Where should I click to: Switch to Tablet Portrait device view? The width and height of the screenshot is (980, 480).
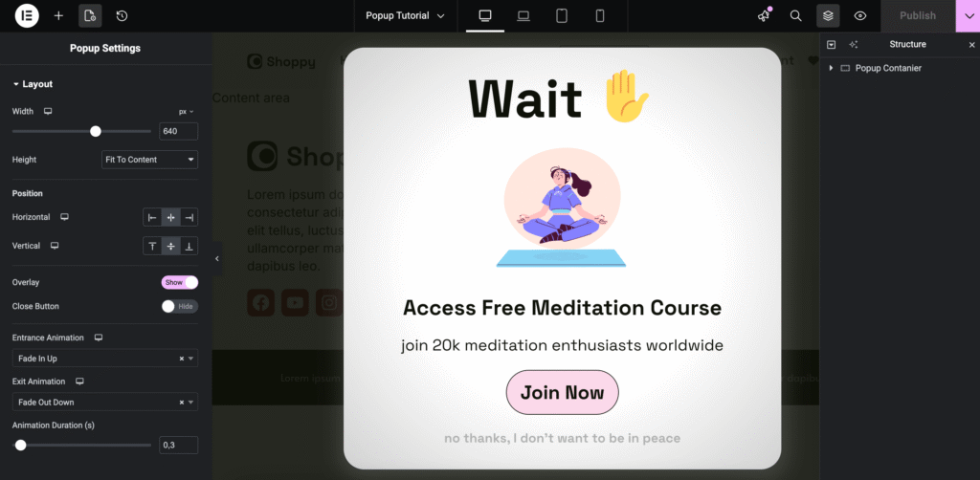(x=562, y=15)
